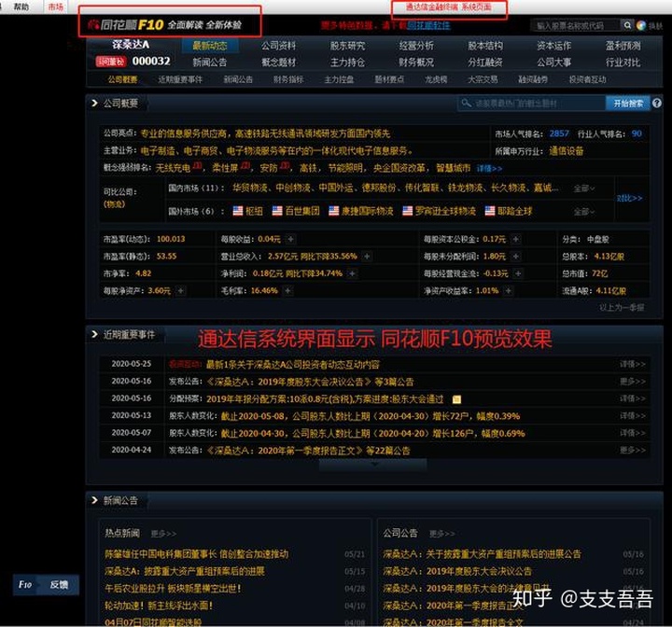Open the 主力持仓 tab

coord(347,63)
